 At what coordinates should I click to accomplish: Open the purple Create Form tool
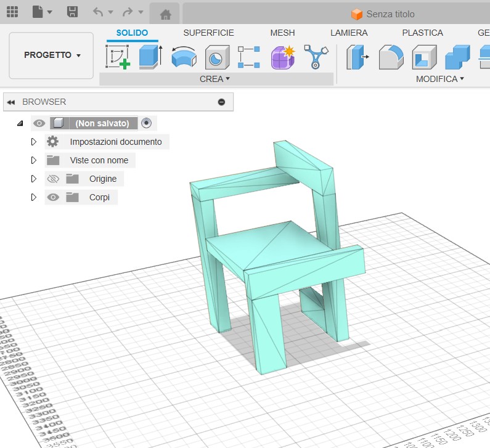[283, 57]
